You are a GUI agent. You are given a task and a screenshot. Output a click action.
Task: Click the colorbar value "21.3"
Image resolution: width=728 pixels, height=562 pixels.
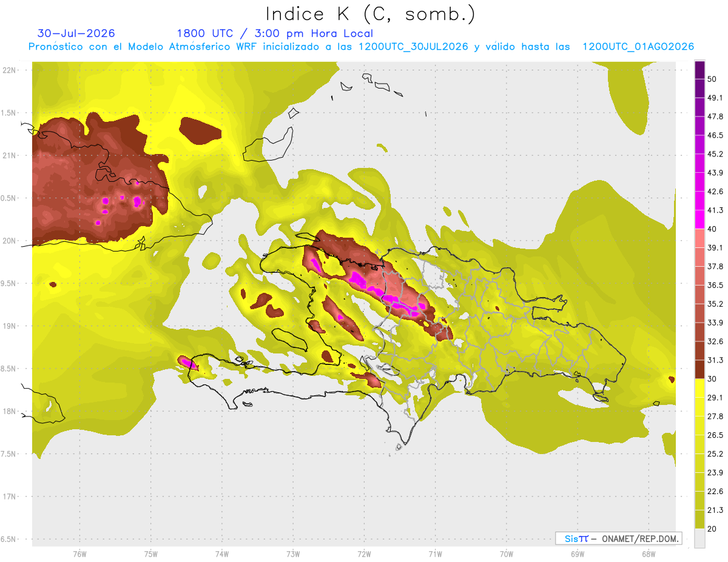click(x=715, y=510)
